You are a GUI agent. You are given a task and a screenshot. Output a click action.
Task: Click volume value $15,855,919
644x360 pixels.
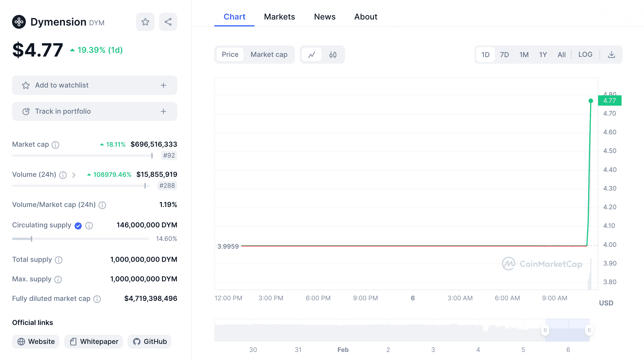click(157, 175)
